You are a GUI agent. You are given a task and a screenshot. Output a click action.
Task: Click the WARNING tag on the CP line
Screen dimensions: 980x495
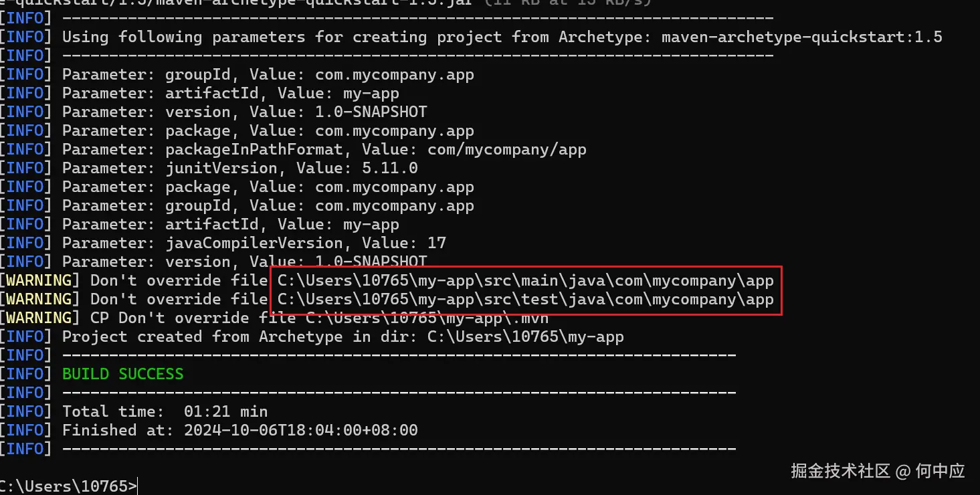[39, 318]
